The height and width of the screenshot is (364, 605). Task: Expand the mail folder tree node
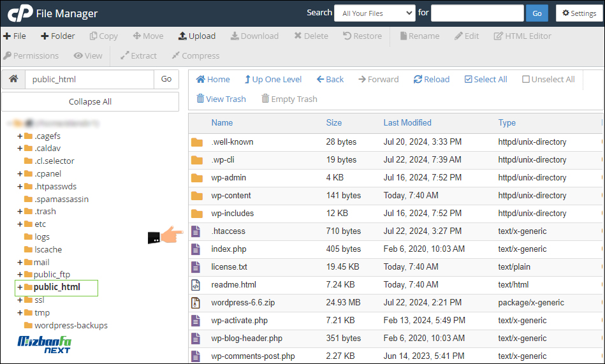click(x=20, y=263)
